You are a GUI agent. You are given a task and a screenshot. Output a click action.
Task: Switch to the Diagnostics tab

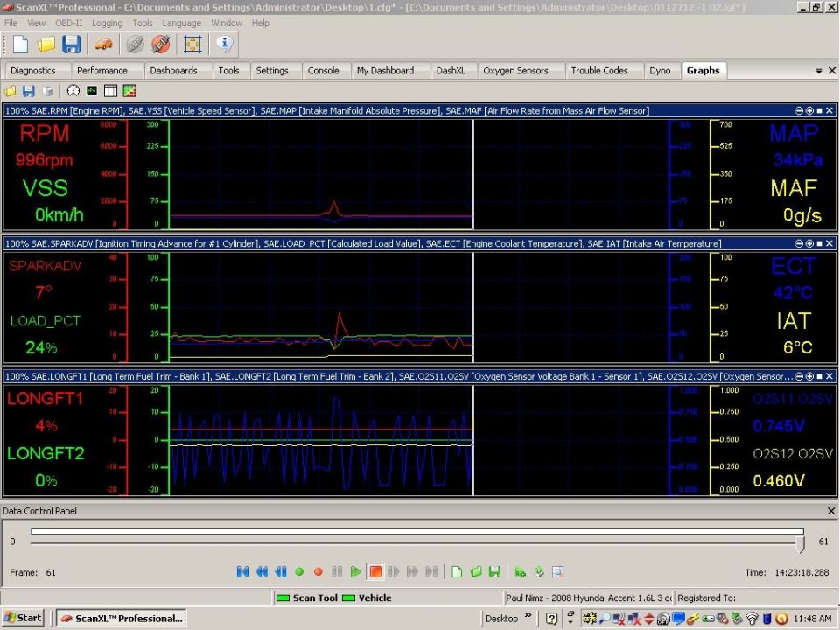point(32,71)
